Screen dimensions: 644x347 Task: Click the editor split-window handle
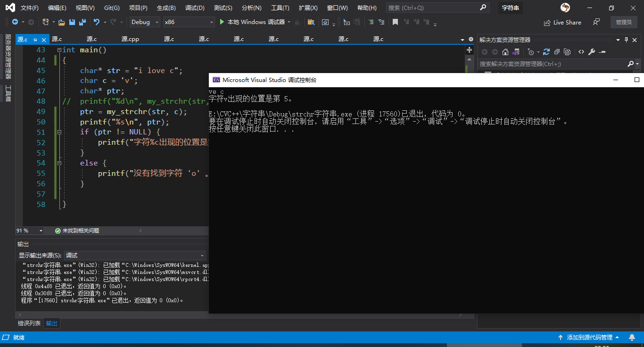pyautogui.click(x=469, y=49)
